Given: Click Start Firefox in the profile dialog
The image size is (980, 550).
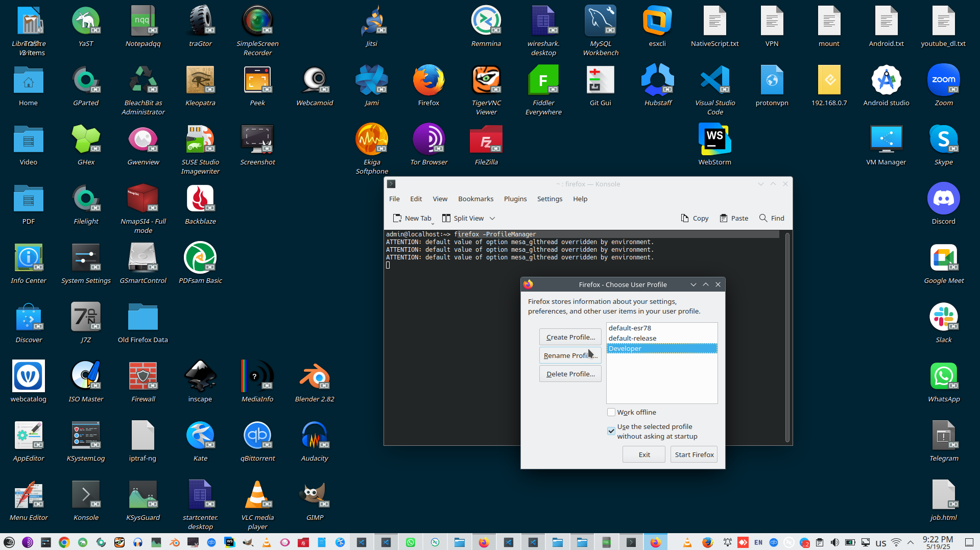Looking at the screenshot, I should click(x=694, y=455).
